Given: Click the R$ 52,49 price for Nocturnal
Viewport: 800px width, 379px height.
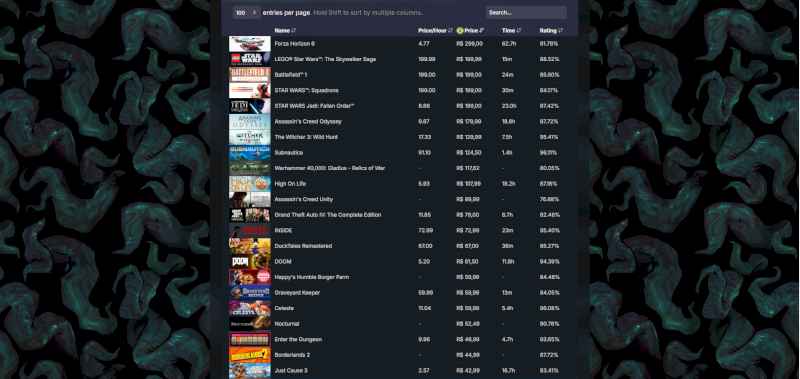Looking at the screenshot, I should coord(468,324).
